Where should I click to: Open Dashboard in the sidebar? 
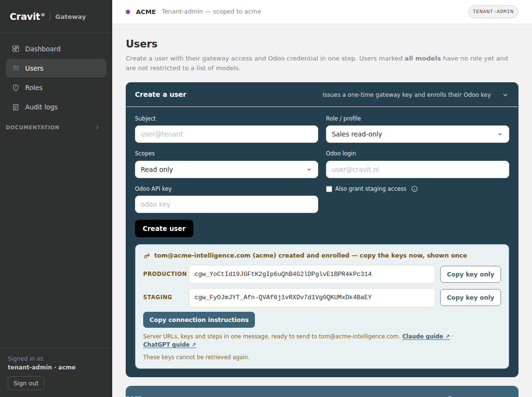(x=56, y=49)
